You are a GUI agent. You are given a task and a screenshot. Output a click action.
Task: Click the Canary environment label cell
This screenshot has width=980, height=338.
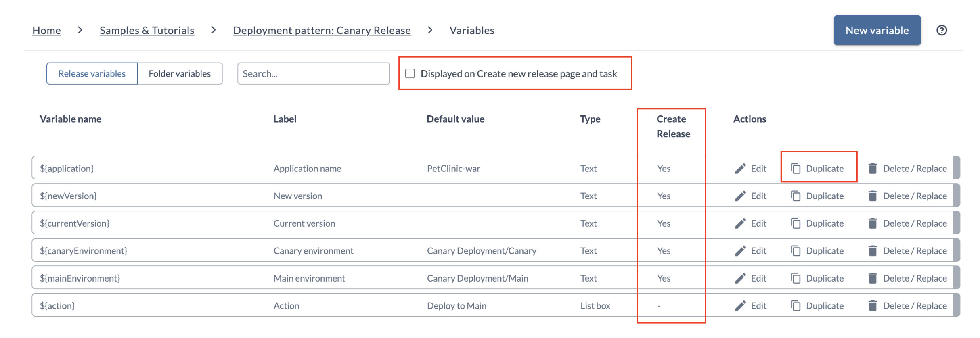[x=313, y=251]
